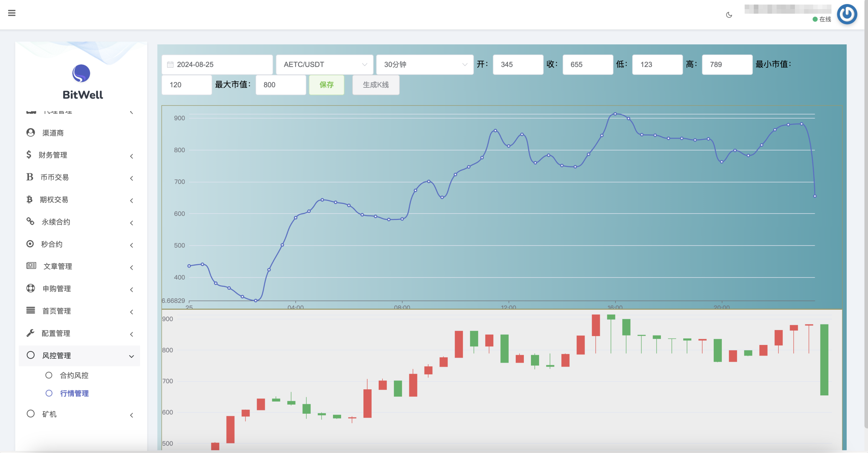Expand the 币币交易 submenu chevron

click(132, 178)
